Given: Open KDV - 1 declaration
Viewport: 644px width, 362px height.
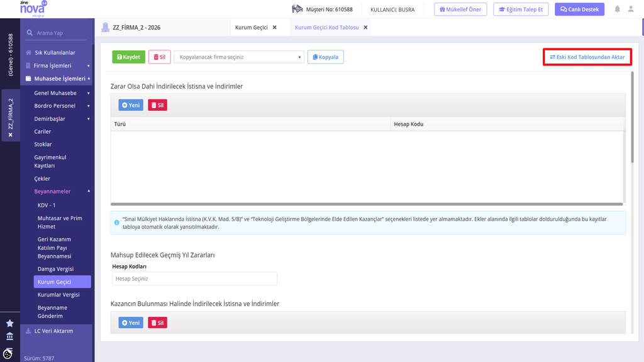Looking at the screenshot, I should pos(47,206).
